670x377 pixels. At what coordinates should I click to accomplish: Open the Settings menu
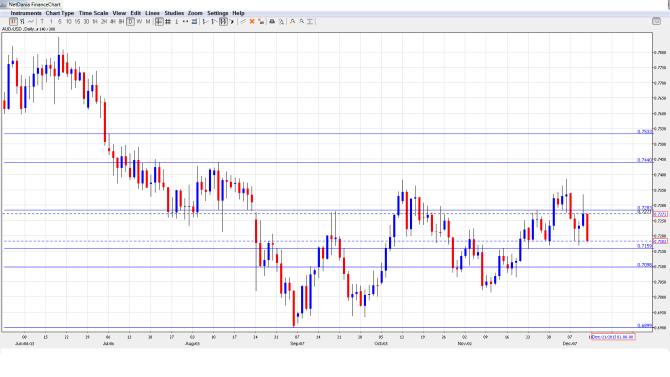point(217,13)
